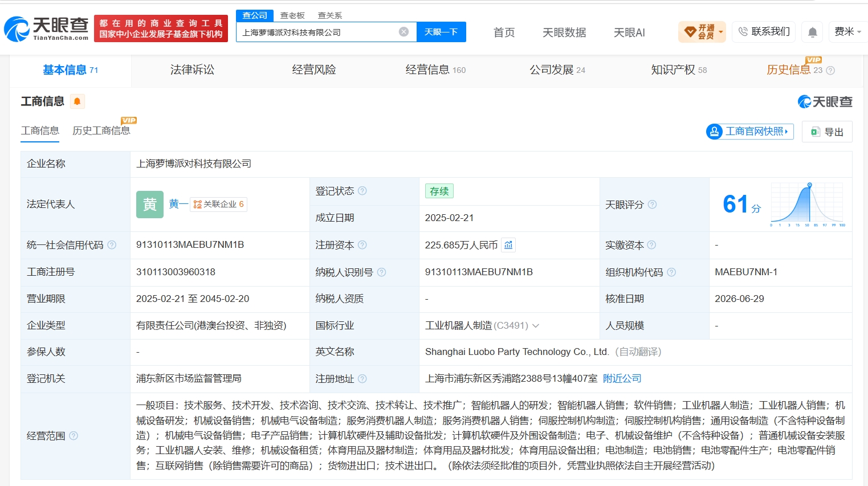Click approval date 2026-06-29
The width and height of the screenshot is (868, 486).
coord(739,299)
